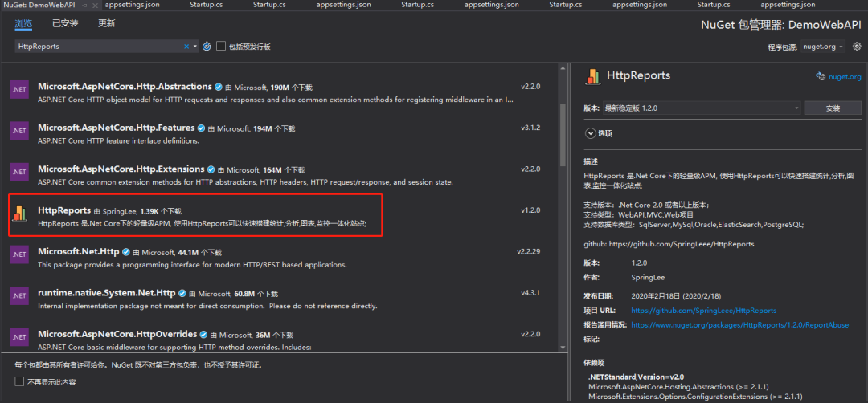Enable the 包括预发行版 checkbox
Screen dimensions: 868x403
[x=221, y=47]
